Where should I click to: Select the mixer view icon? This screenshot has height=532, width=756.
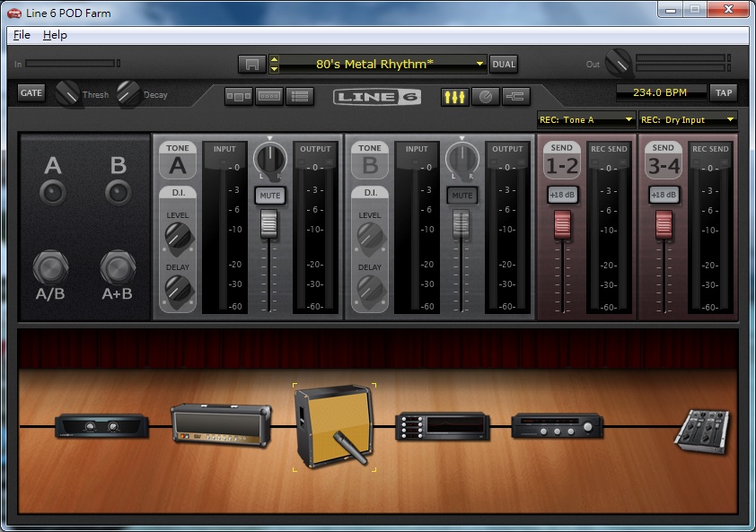pos(454,96)
